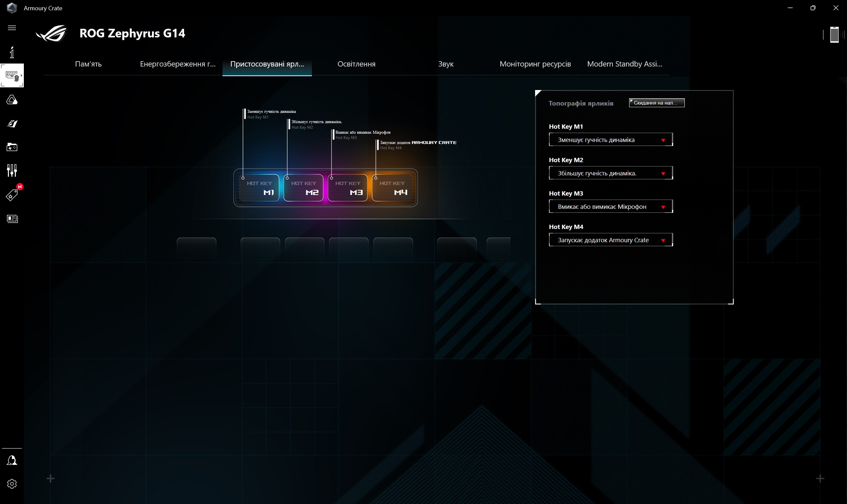847x504 pixels.
Task: Open the Aura Sync triangle icon
Action: pyautogui.click(x=12, y=100)
